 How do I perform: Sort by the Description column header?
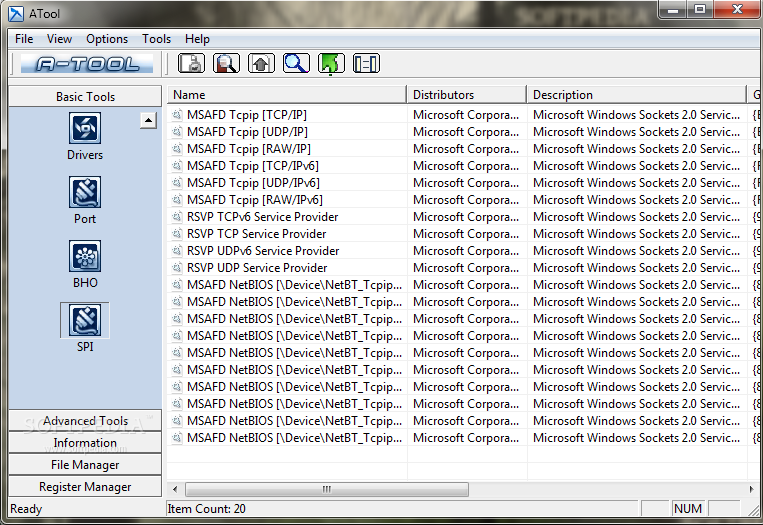pos(636,95)
